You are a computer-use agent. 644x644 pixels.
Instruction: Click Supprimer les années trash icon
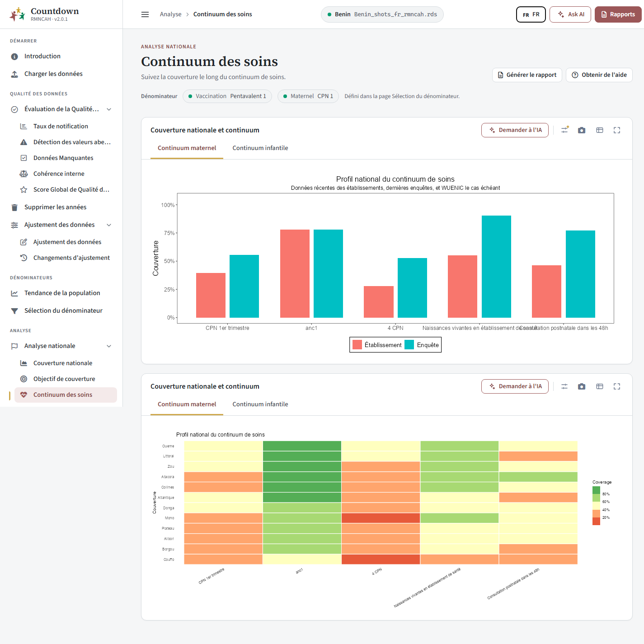tap(14, 207)
